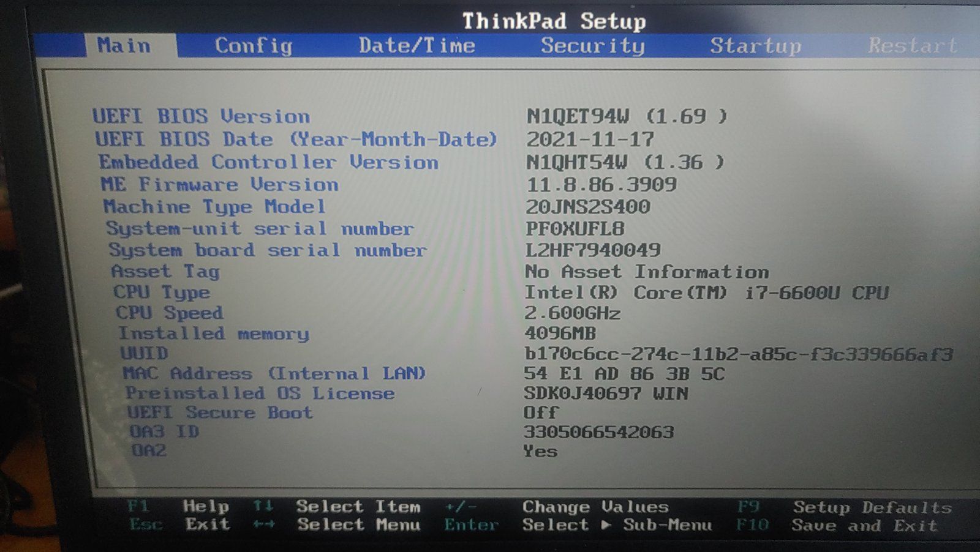Select serial value PF0XUFL8

[x=575, y=229]
